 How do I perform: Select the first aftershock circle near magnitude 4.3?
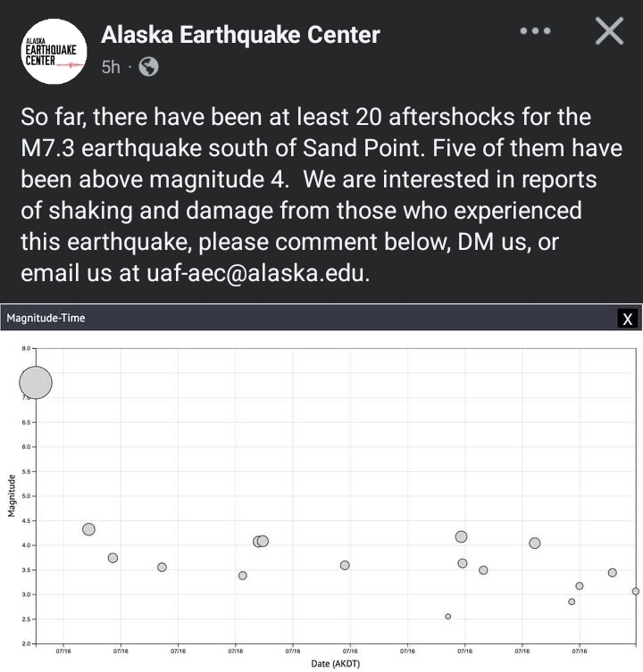(88, 529)
